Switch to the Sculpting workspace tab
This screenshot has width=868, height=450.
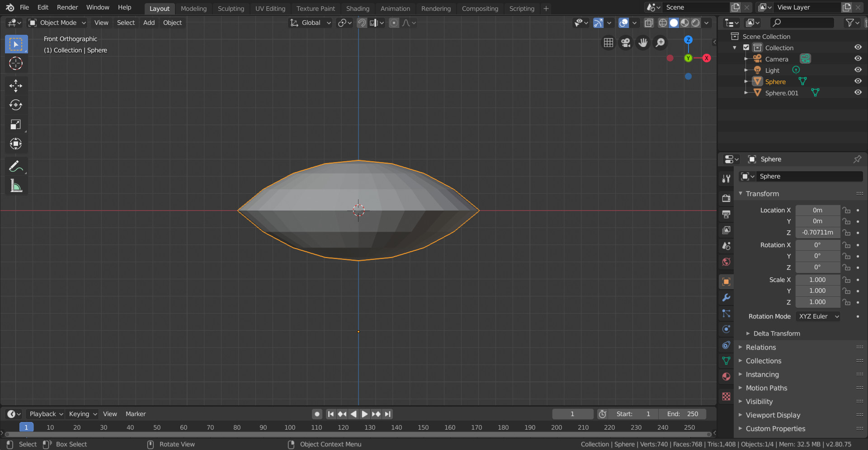[231, 9]
